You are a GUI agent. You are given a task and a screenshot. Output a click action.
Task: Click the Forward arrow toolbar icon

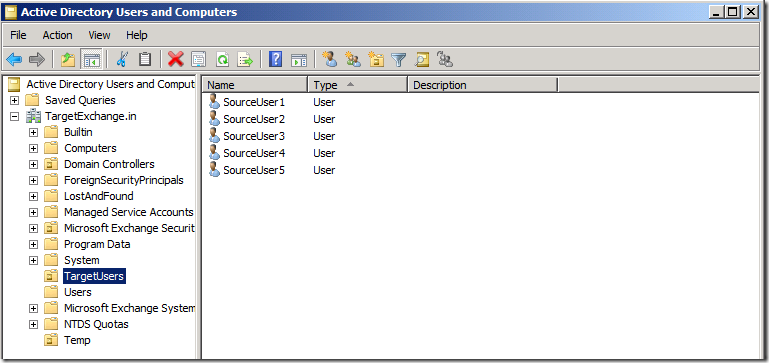point(37,60)
